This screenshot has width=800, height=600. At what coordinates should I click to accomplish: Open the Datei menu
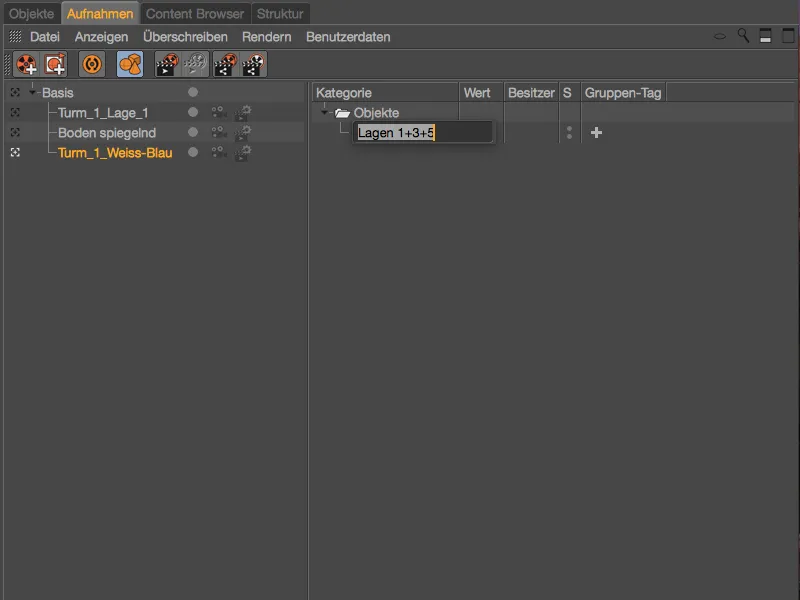45,37
